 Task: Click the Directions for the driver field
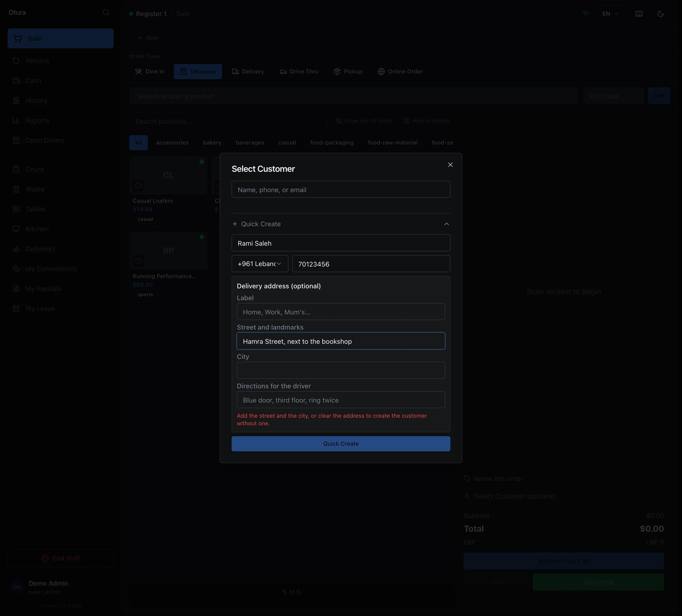341,400
